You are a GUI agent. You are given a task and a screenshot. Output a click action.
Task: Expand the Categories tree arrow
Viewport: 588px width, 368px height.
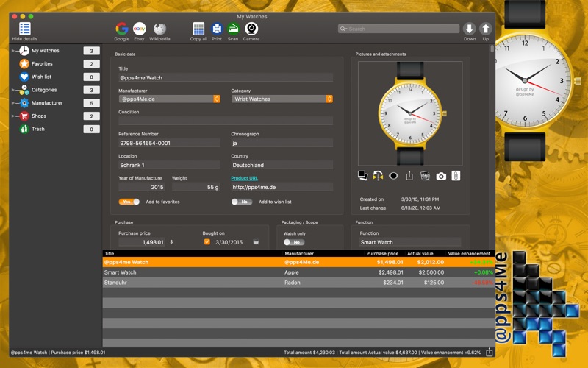(x=13, y=90)
